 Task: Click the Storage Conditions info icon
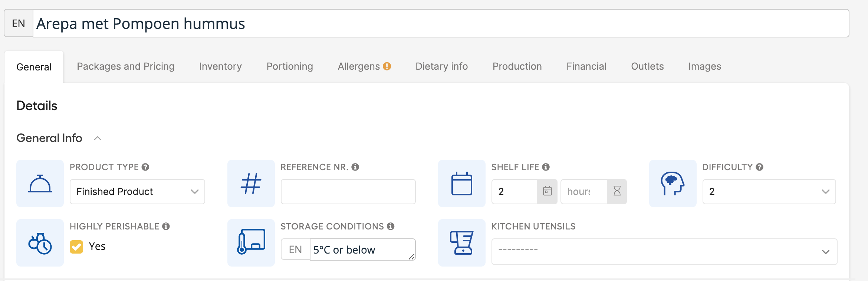point(391,227)
